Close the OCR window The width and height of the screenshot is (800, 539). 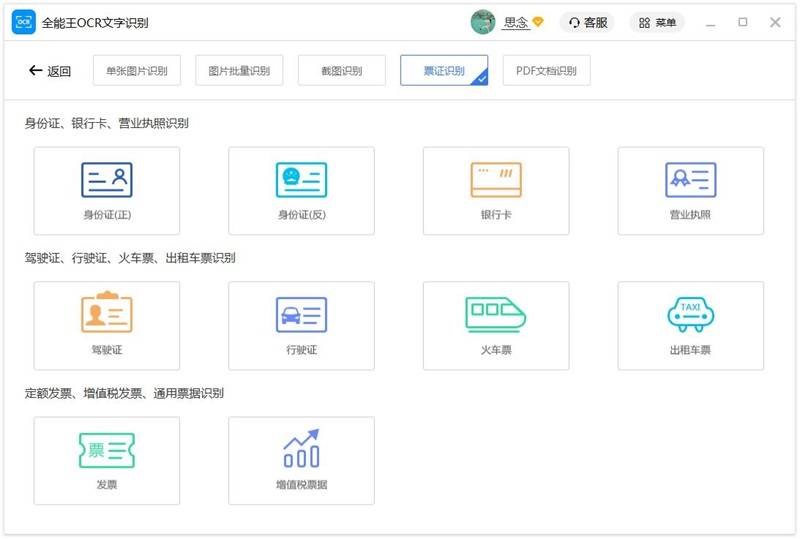(x=776, y=22)
